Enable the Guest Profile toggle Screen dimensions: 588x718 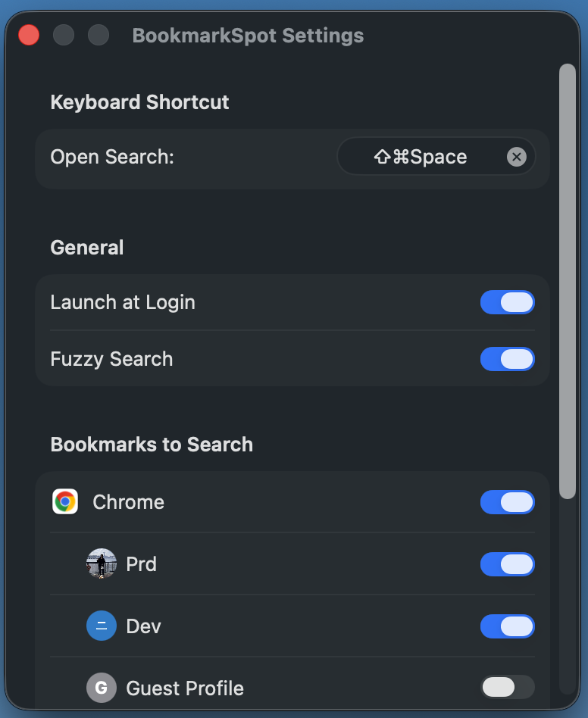pos(508,688)
